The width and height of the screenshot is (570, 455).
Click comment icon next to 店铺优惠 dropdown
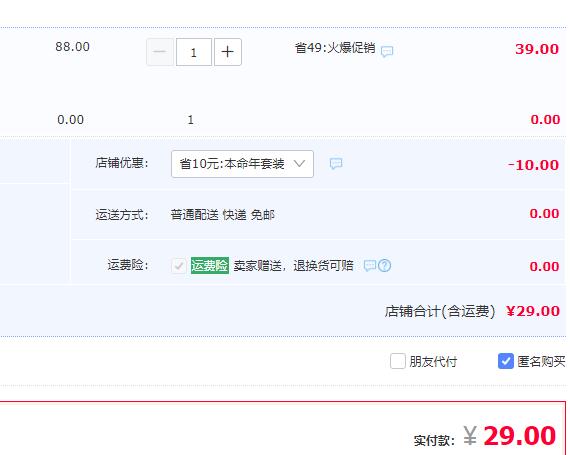[336, 164]
